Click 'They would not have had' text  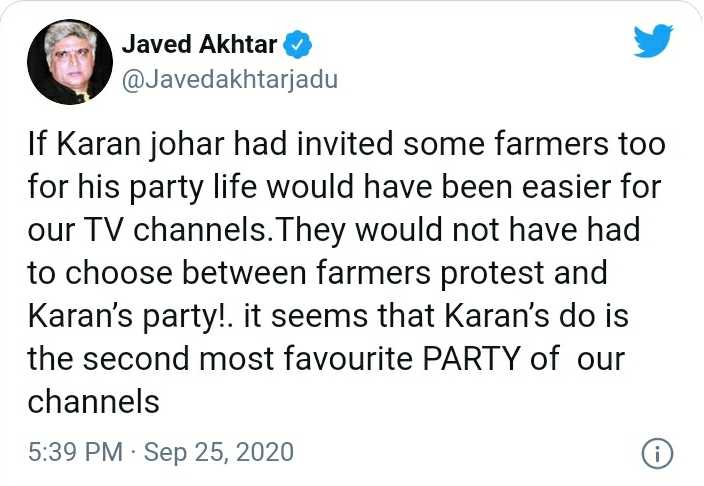[456, 230]
